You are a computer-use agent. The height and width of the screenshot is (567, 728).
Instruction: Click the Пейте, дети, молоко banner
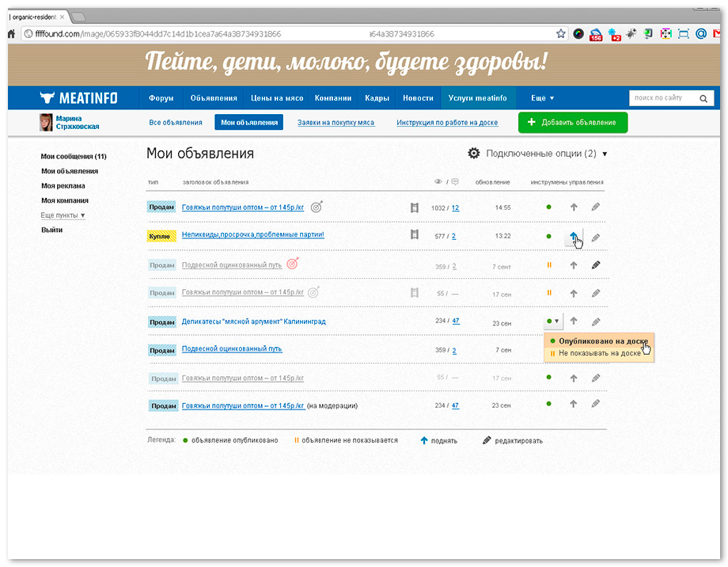(364, 65)
